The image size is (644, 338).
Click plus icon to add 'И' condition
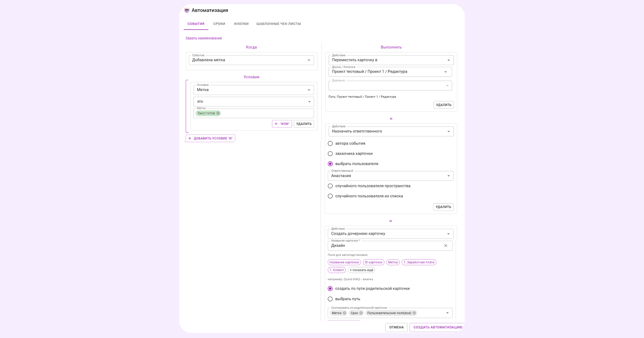tap(190, 139)
